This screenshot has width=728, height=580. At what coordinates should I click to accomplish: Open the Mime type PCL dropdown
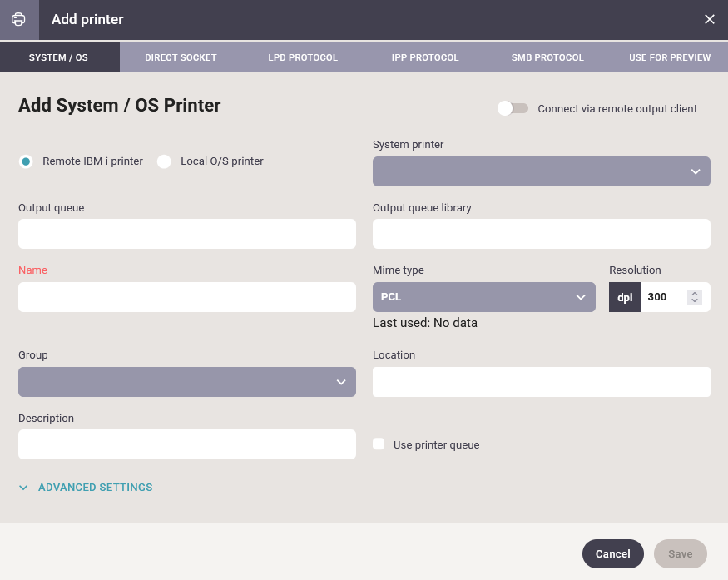pos(483,297)
